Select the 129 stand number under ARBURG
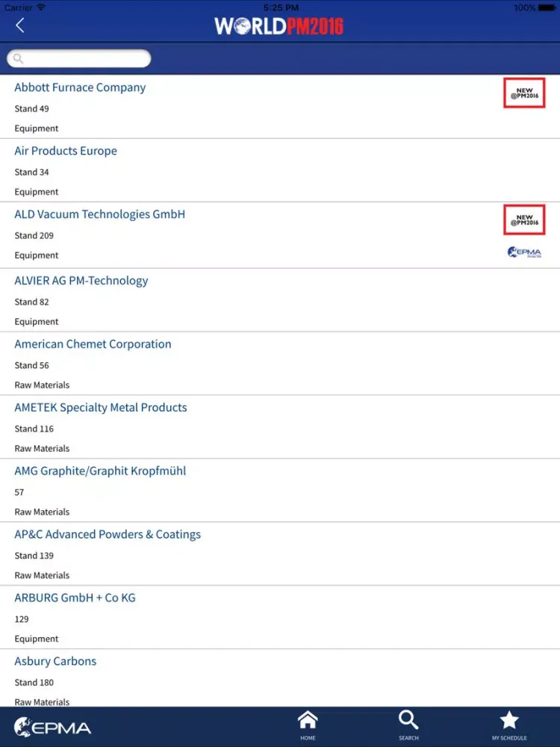Image resolution: width=560 pixels, height=747 pixels. (22, 619)
